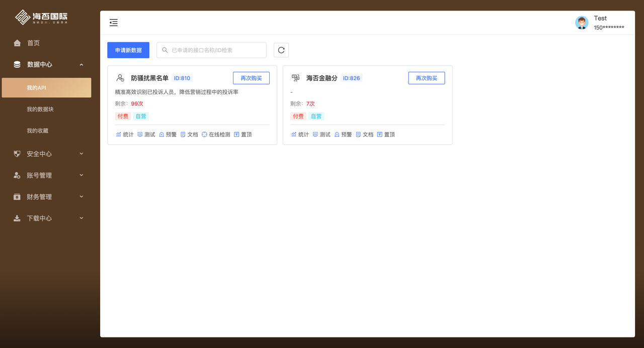Click the user icon beside 账号管理

[x=17, y=175]
